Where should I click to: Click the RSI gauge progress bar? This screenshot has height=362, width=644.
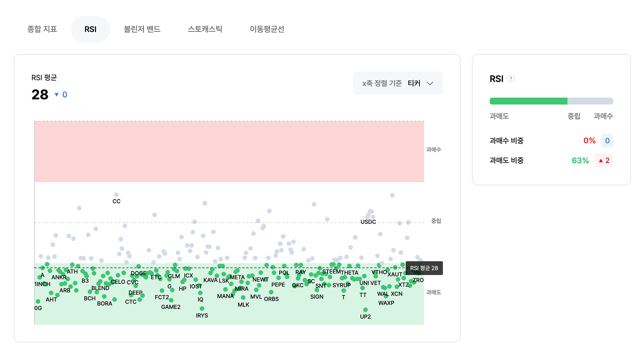tap(551, 101)
